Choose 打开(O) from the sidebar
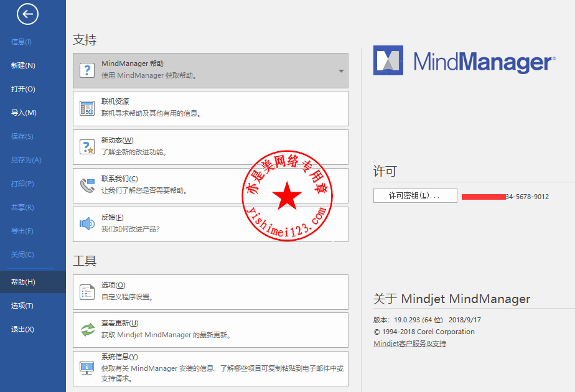This screenshot has height=392, width=575. click(x=23, y=89)
